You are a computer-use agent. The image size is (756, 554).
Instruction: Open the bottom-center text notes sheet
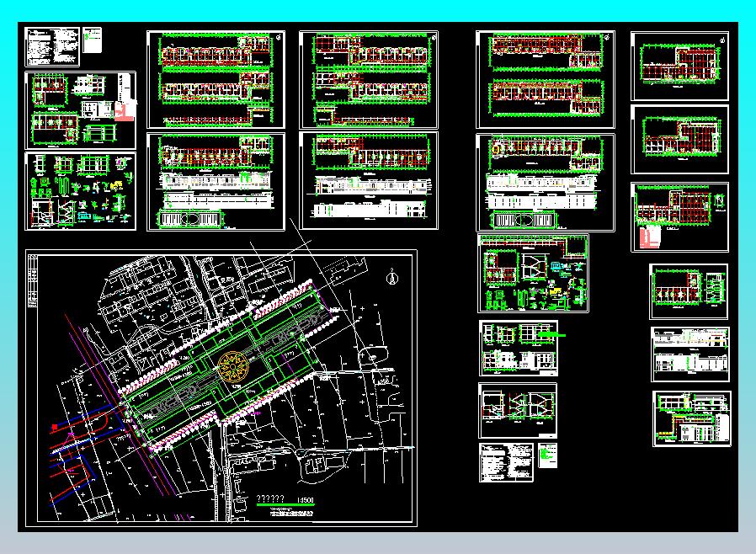[x=505, y=462]
